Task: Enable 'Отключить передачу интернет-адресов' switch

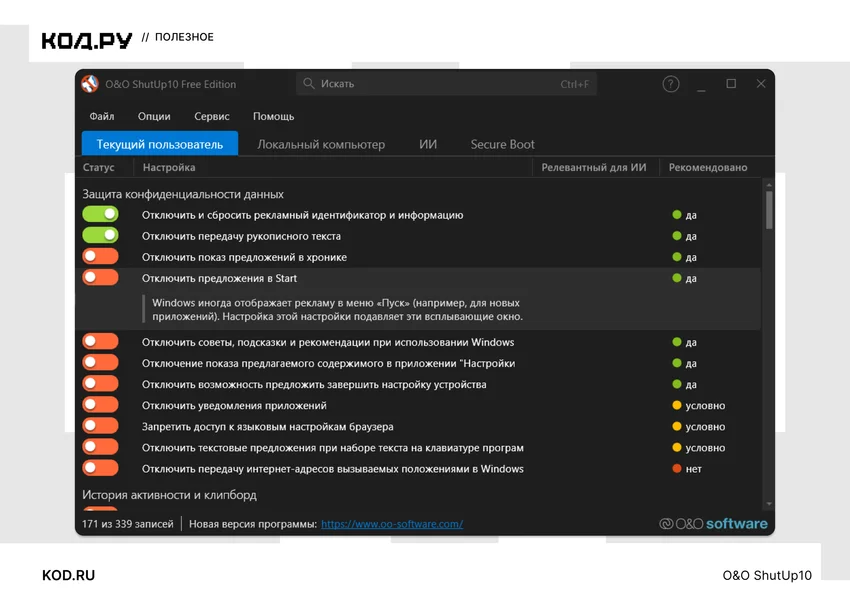Action: (100, 468)
